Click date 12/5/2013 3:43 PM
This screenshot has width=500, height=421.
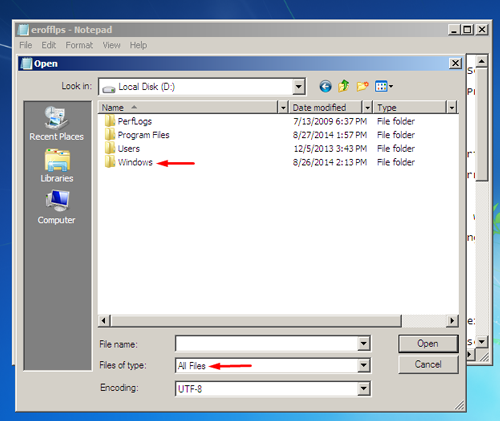point(330,149)
